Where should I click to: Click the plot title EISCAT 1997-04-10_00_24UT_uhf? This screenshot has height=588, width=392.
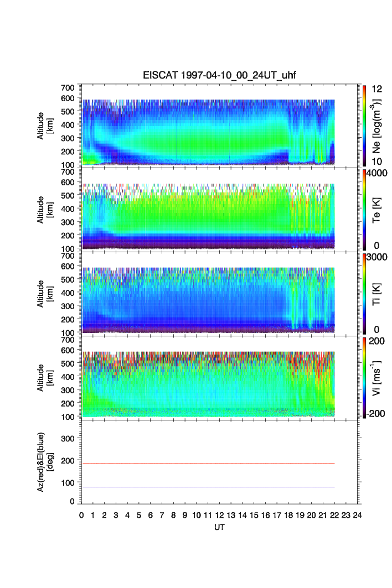pos(219,75)
